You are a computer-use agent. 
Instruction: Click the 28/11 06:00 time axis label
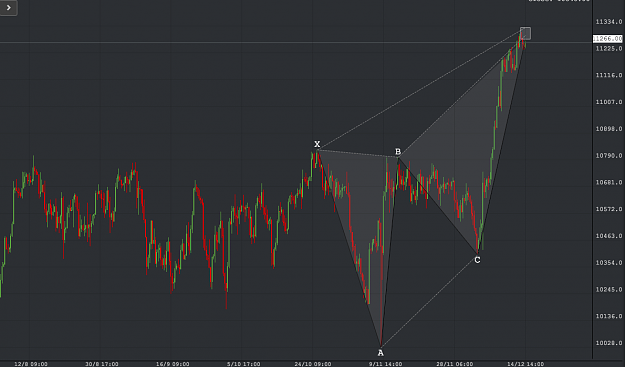455,364
